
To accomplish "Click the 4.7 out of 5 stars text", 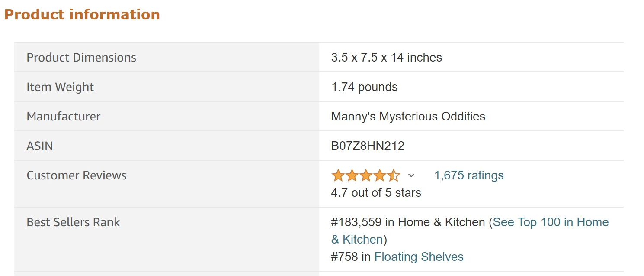I will (376, 193).
